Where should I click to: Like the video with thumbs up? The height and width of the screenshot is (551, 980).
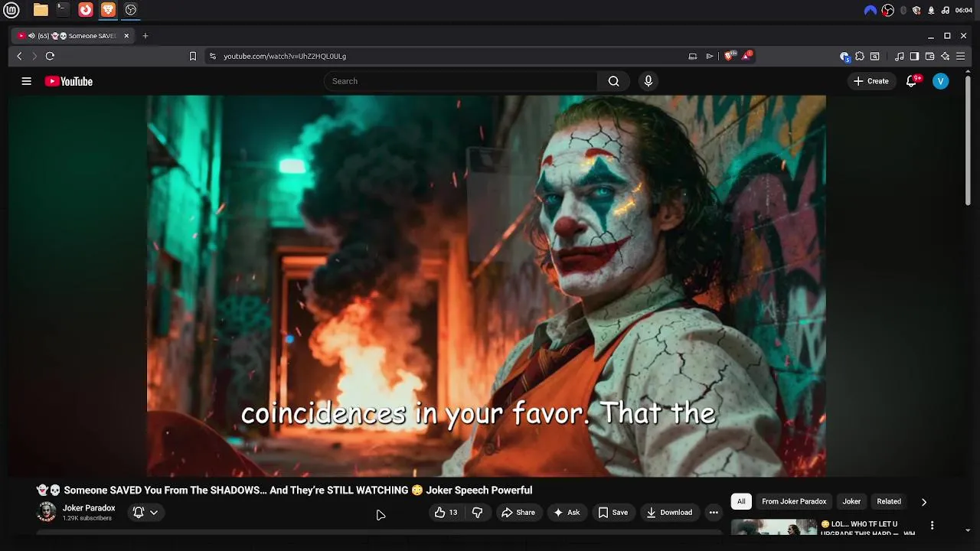[x=446, y=513]
